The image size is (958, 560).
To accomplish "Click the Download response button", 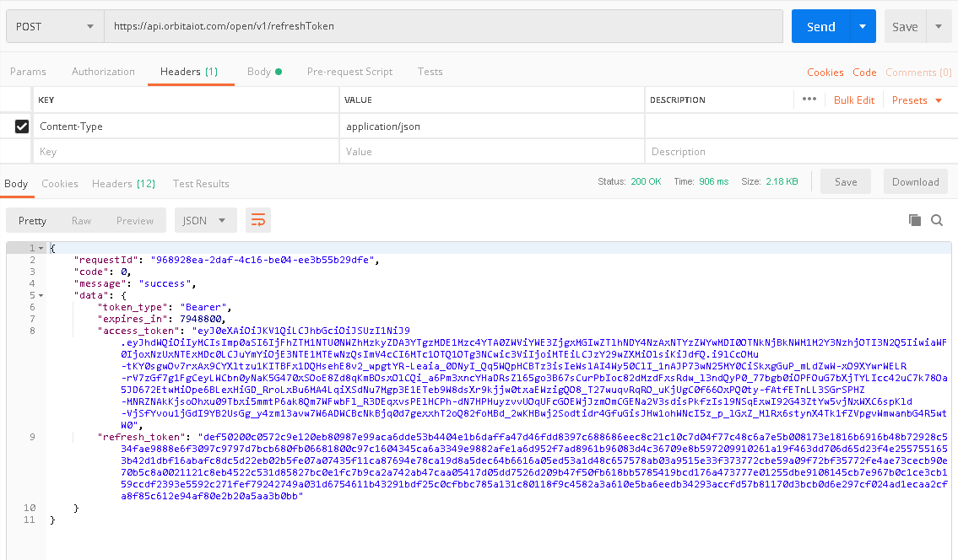I will [x=915, y=182].
